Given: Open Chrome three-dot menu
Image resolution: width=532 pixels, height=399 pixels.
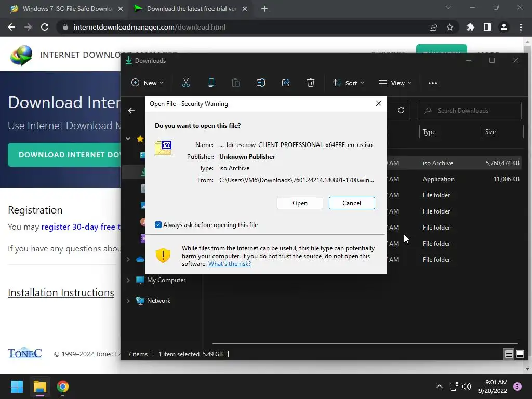Looking at the screenshot, I should click(521, 27).
